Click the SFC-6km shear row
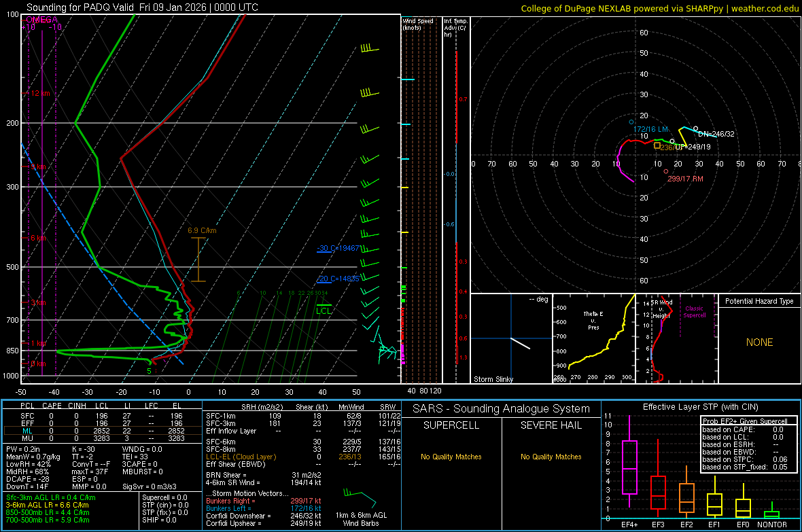The width and height of the screenshot is (802, 532). click(x=303, y=442)
